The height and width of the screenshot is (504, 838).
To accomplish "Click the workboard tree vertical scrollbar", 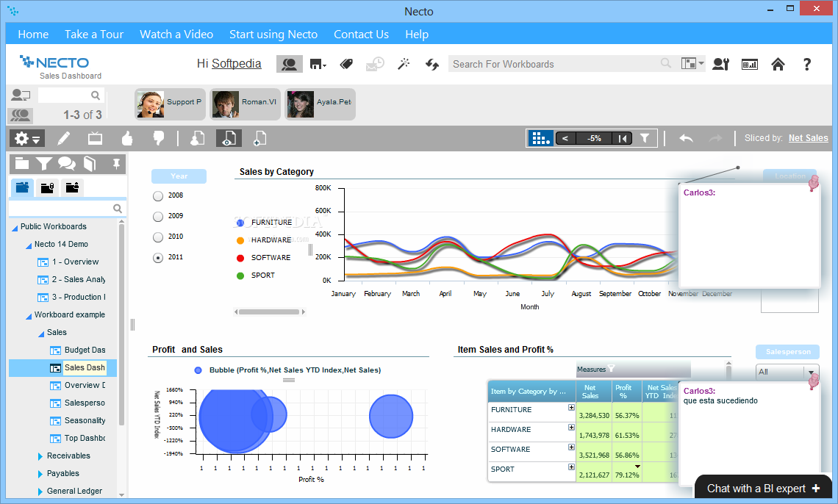I will pos(121,323).
